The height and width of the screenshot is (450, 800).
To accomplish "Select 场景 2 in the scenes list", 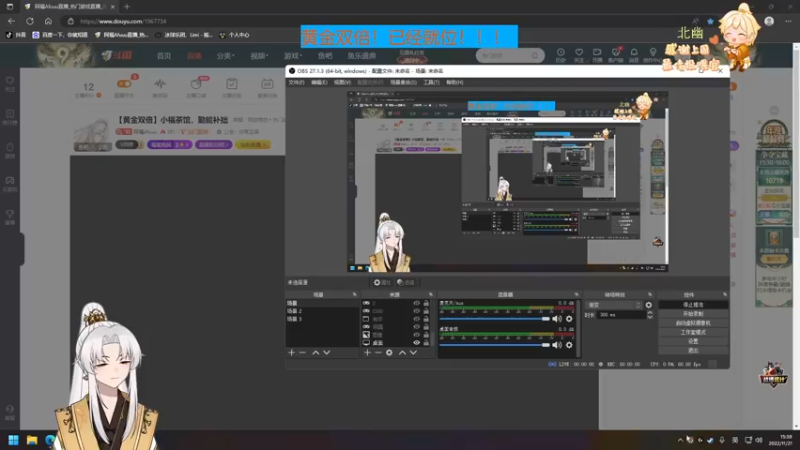I will (x=322, y=311).
